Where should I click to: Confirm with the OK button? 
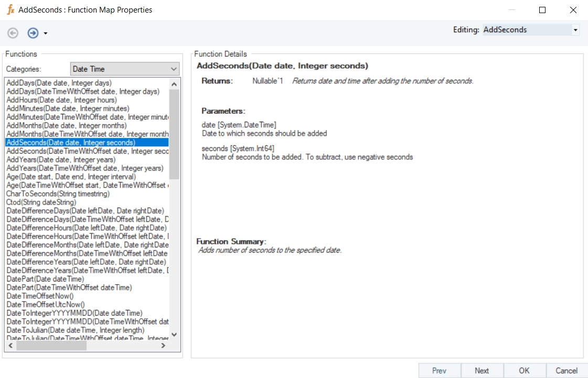[524, 371]
